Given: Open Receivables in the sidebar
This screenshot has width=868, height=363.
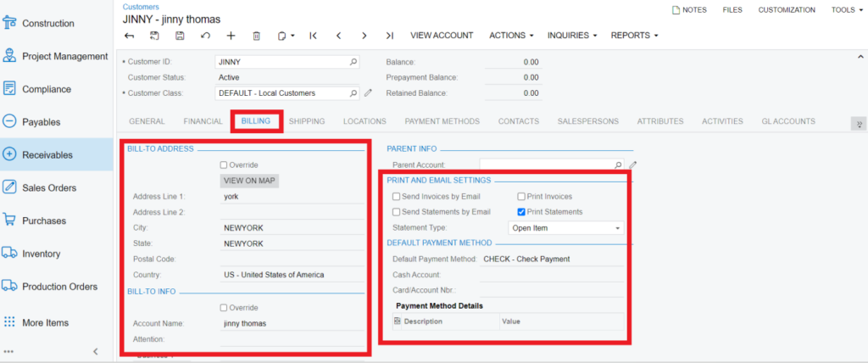Looking at the screenshot, I should (x=47, y=155).
